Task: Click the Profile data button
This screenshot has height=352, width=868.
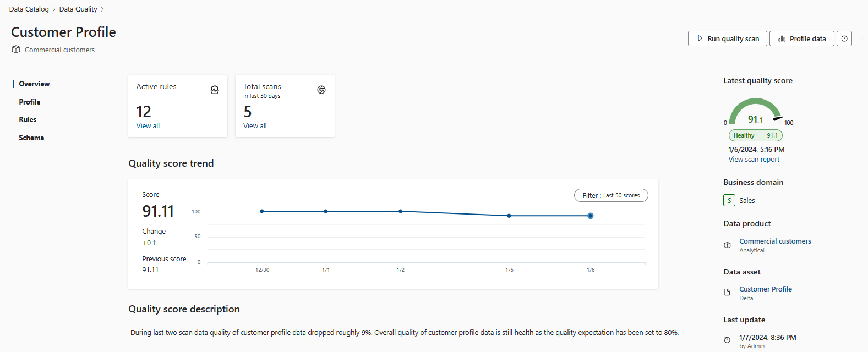Action: pyautogui.click(x=801, y=38)
